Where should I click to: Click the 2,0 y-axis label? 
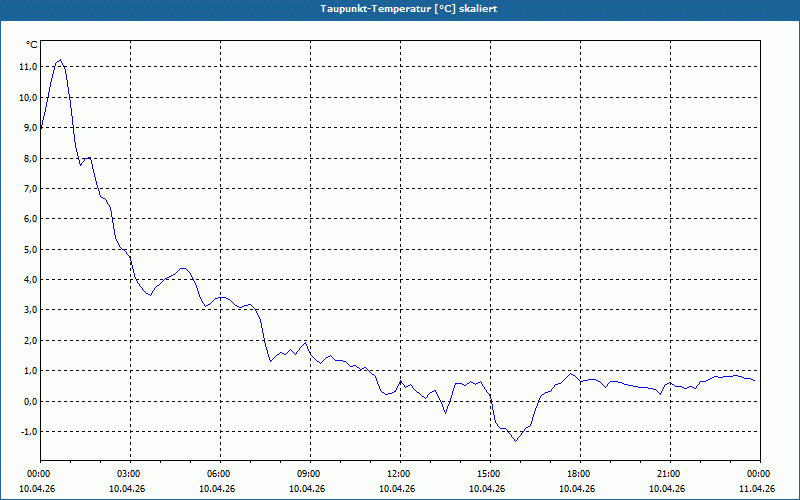(x=30, y=340)
